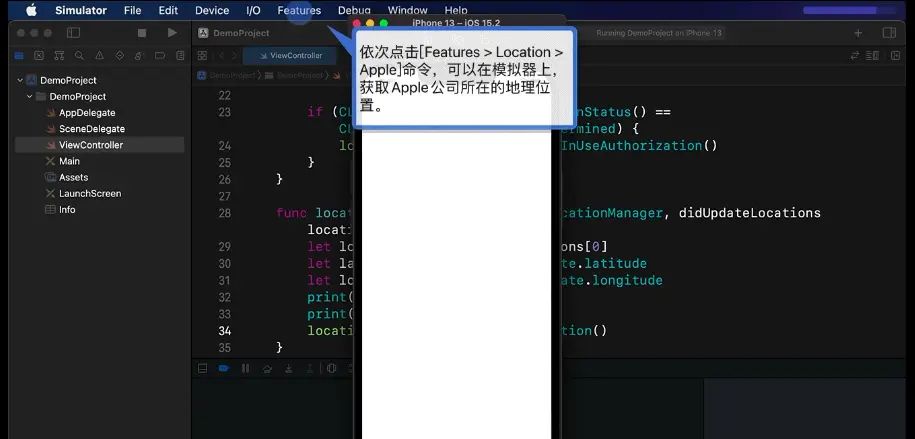Toggle the Xcode navigator sidebar

(74, 33)
